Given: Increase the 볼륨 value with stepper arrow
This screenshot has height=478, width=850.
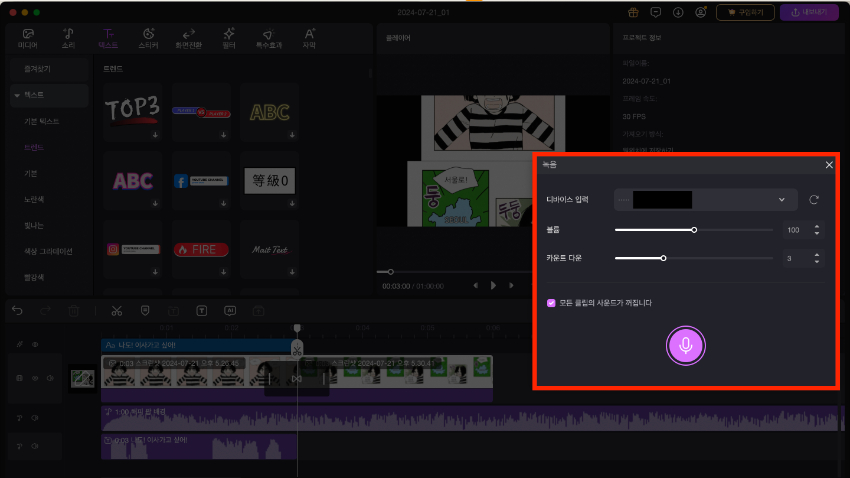Looking at the screenshot, I should click(x=818, y=226).
